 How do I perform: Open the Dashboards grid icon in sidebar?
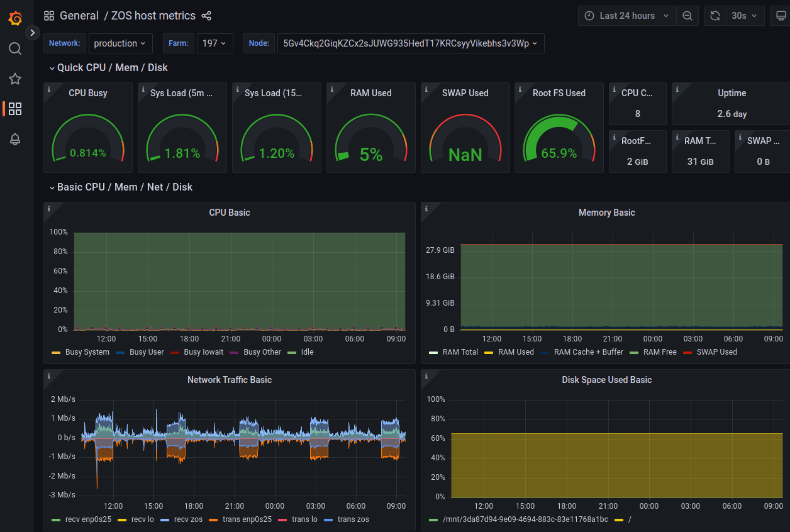(15, 109)
